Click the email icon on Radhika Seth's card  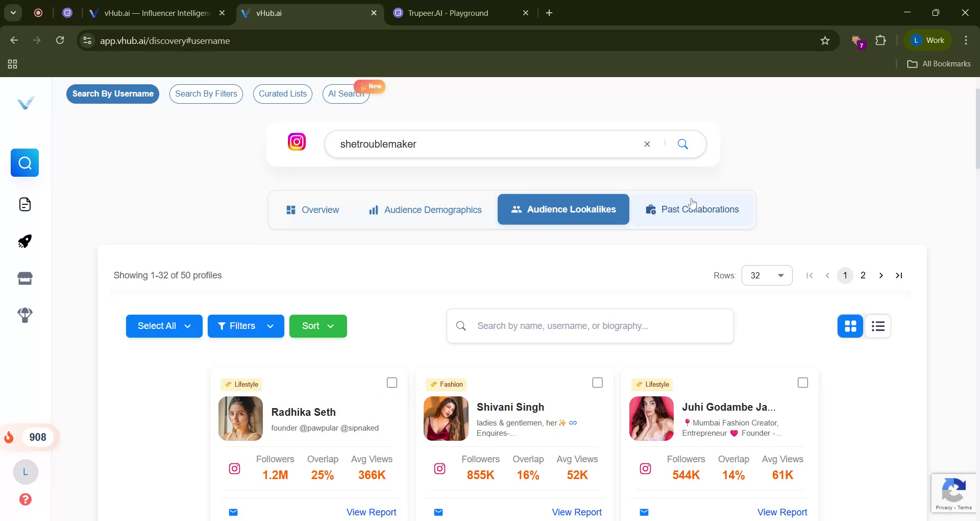(x=233, y=512)
